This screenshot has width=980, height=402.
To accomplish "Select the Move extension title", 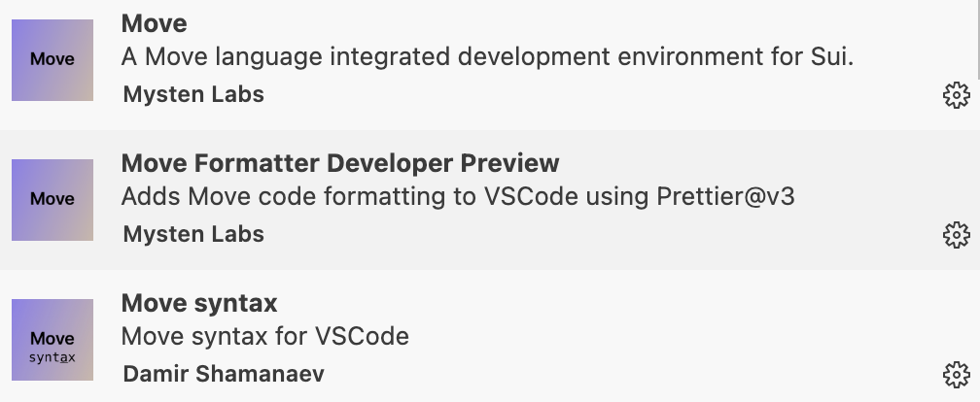I will point(155,23).
